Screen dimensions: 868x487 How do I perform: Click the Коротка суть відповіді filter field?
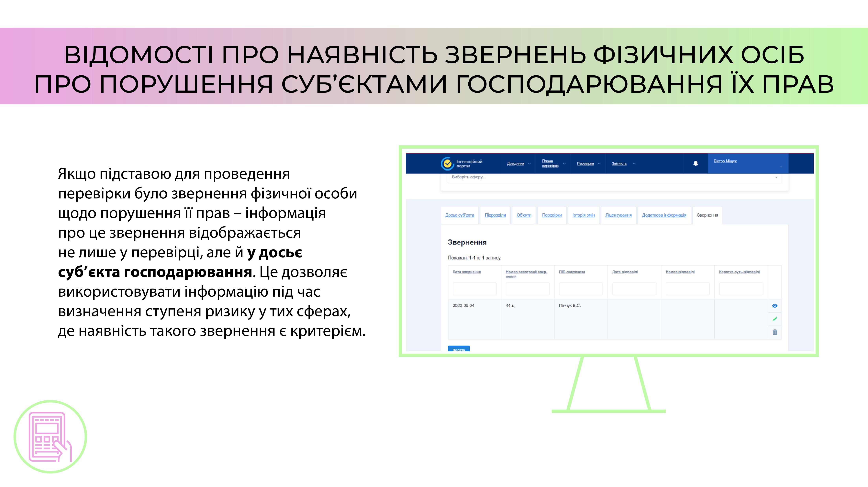coord(741,289)
